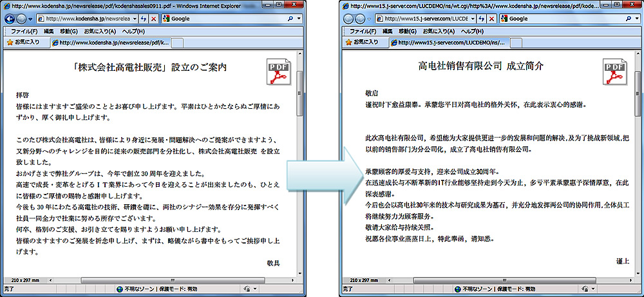
Task: Open 編集 menu in j-server.com window
Action: pyautogui.click(x=387, y=31)
